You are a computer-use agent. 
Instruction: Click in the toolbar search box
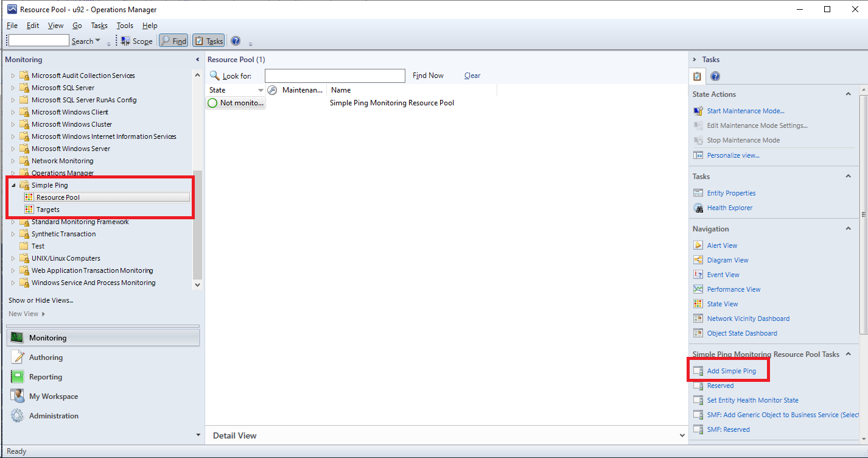[39, 41]
